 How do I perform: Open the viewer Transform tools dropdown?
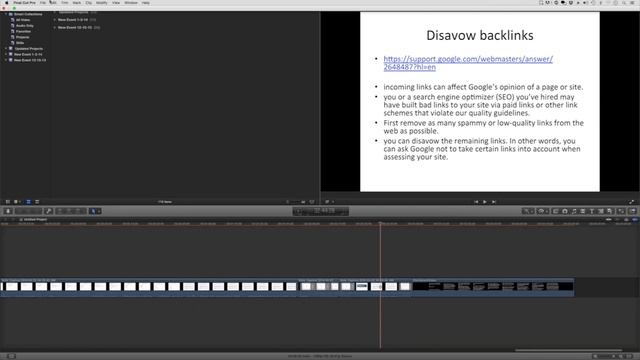tap(329, 202)
